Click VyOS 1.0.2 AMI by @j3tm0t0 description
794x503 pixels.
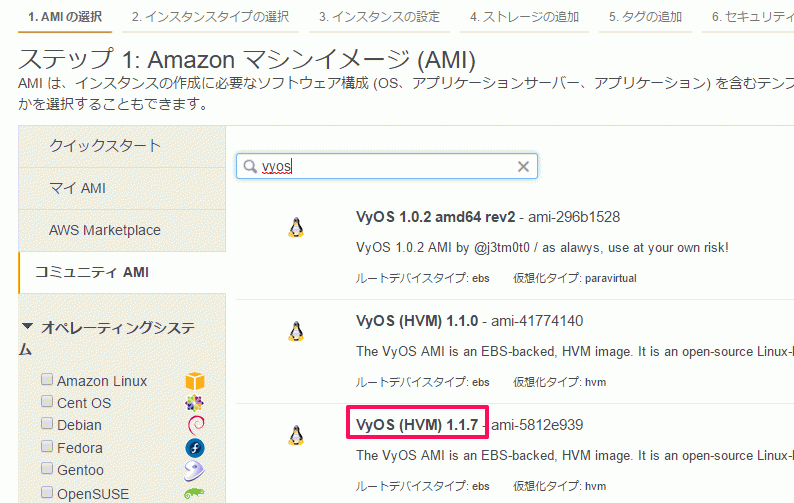click(542, 248)
